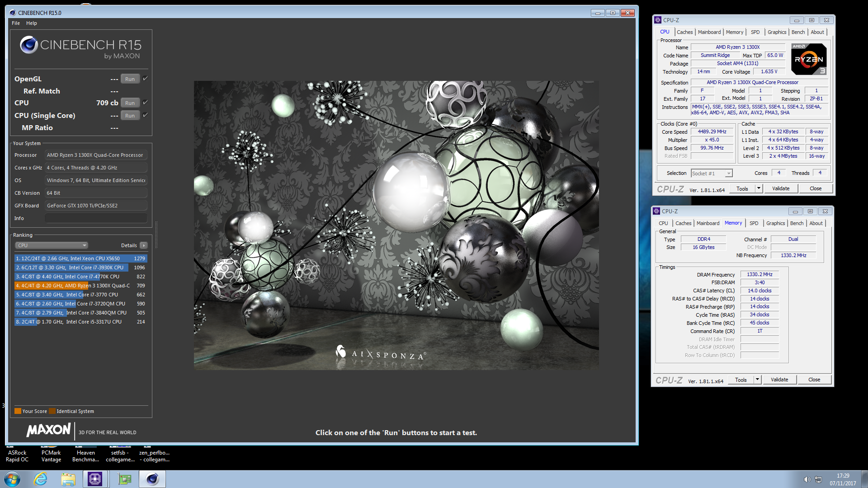Click the Validate button in lower CPU-Z
The image size is (868, 488).
point(779,380)
